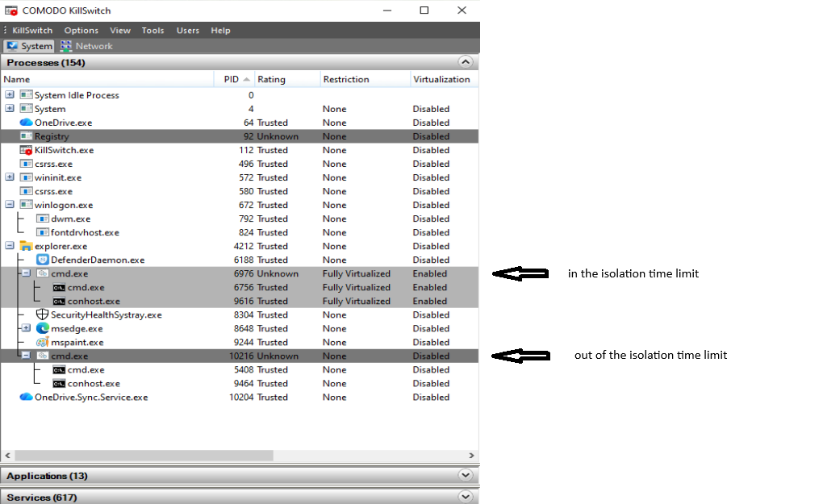Collapse the Processes (154) panel

[465, 62]
